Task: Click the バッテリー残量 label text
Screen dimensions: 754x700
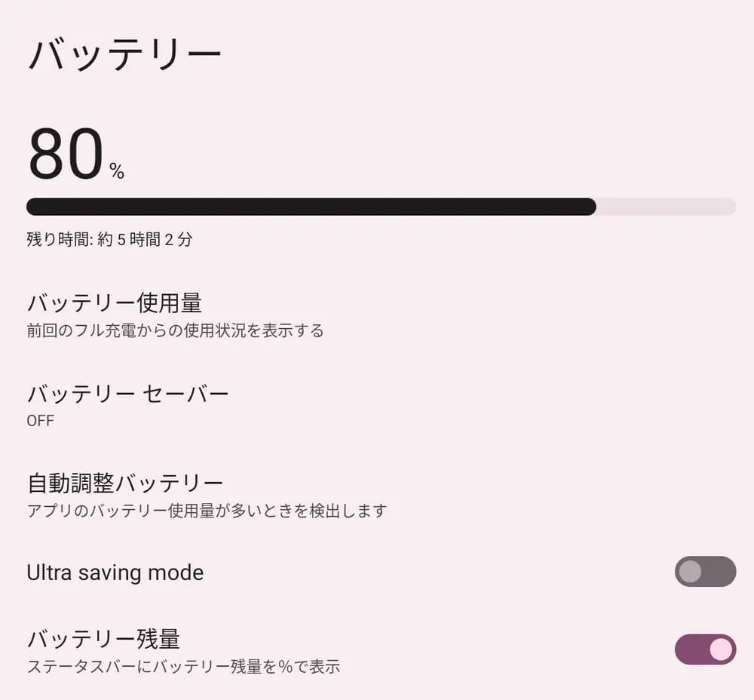Action: (x=104, y=639)
